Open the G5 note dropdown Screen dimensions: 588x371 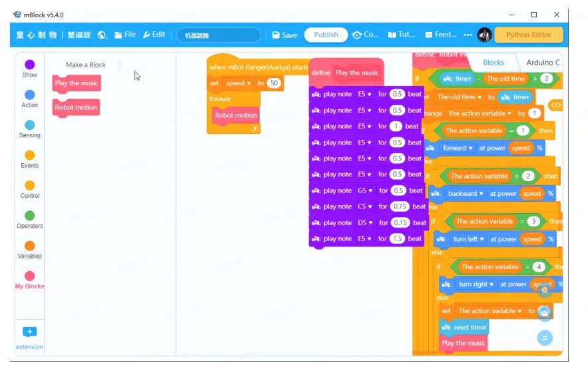tap(365, 190)
